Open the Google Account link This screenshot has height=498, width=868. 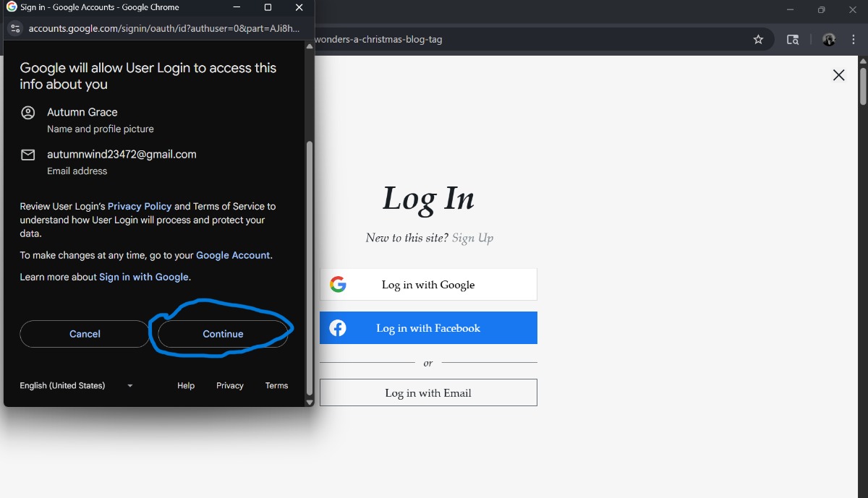(x=233, y=256)
